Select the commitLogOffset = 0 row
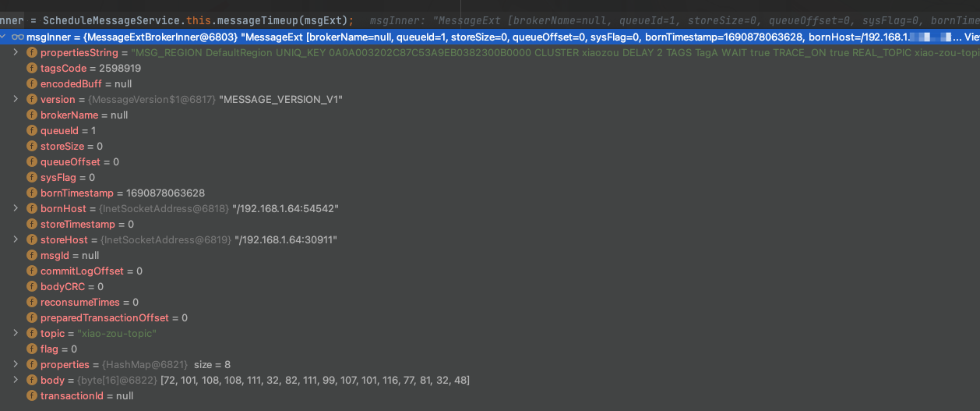Viewport: 980px width, 411px height. point(490,271)
